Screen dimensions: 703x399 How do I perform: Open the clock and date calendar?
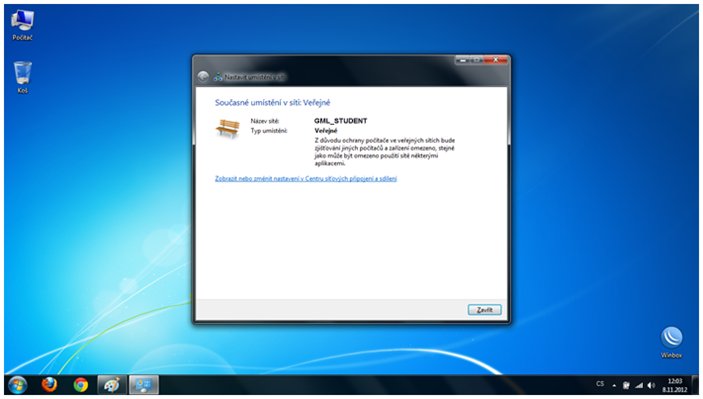674,385
